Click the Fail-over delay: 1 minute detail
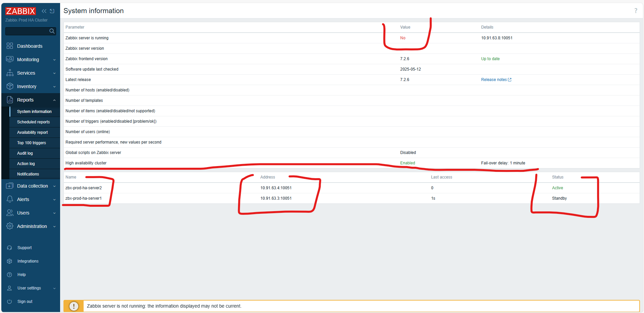This screenshot has width=644, height=313. coord(503,163)
